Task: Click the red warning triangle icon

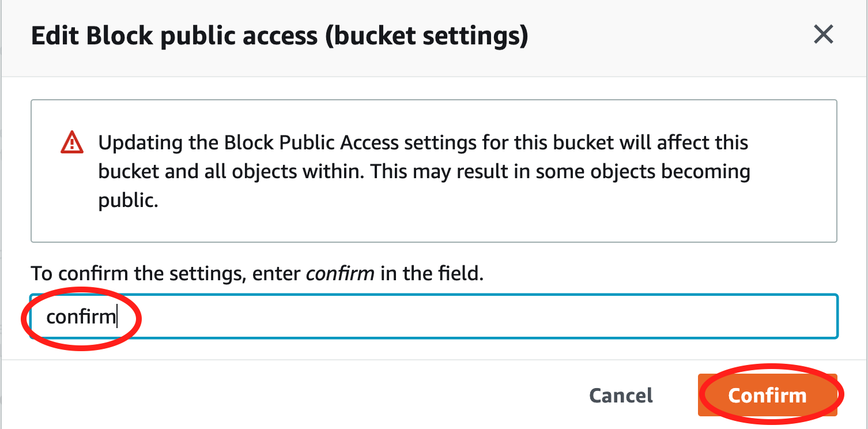Action: pyautogui.click(x=72, y=142)
